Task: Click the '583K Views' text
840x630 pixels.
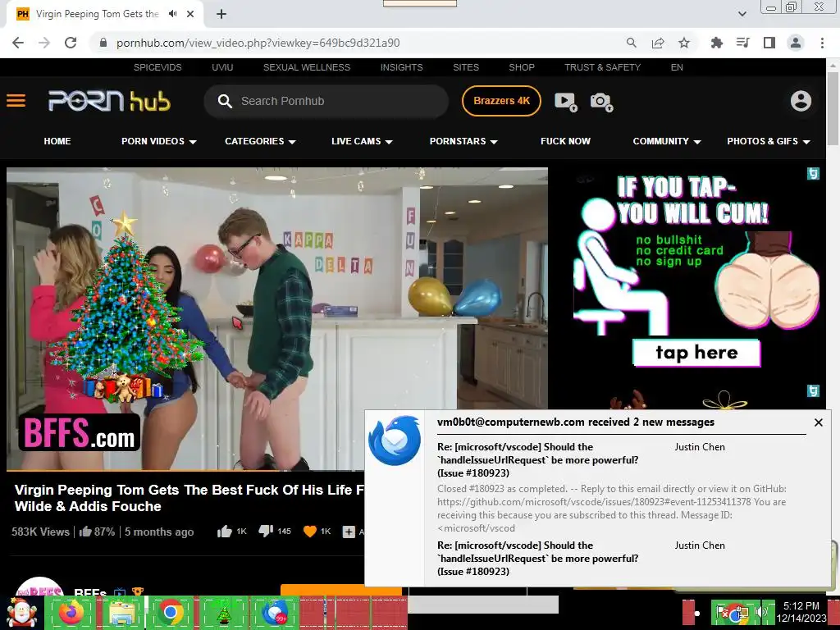Action: [x=41, y=532]
